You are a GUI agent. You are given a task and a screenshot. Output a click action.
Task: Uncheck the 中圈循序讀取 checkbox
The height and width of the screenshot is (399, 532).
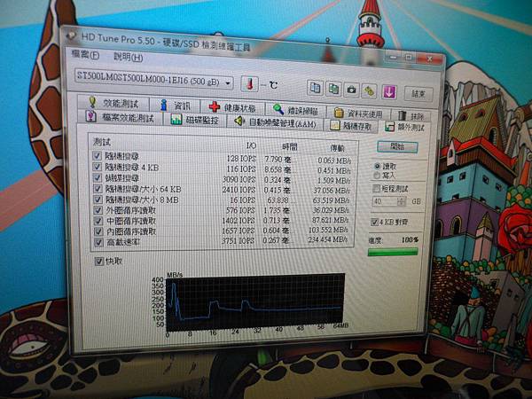(x=98, y=221)
